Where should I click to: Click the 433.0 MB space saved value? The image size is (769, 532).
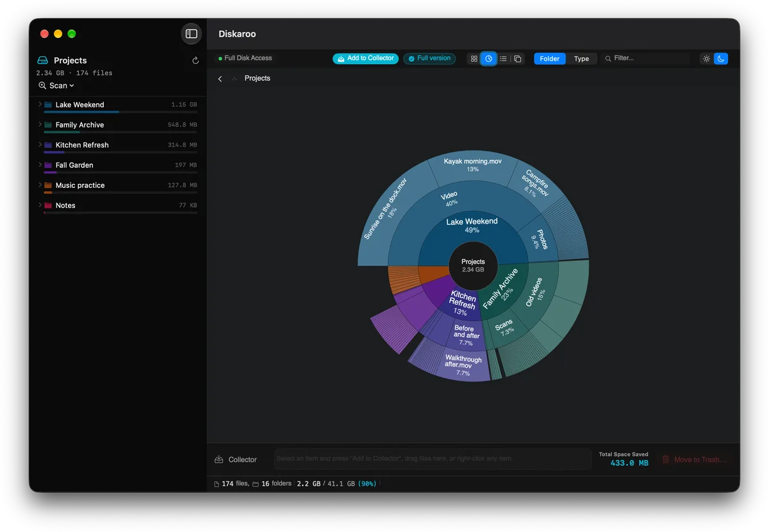tap(629, 463)
